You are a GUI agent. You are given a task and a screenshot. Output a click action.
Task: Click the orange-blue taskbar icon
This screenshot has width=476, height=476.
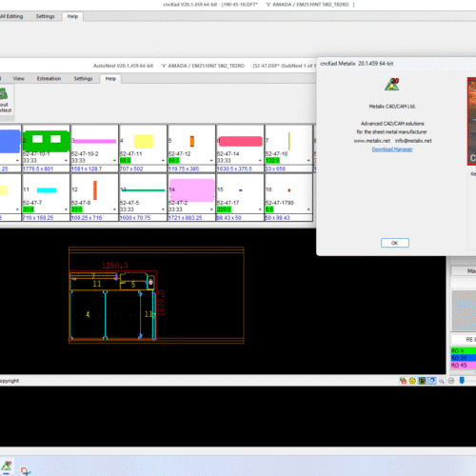click(26, 471)
